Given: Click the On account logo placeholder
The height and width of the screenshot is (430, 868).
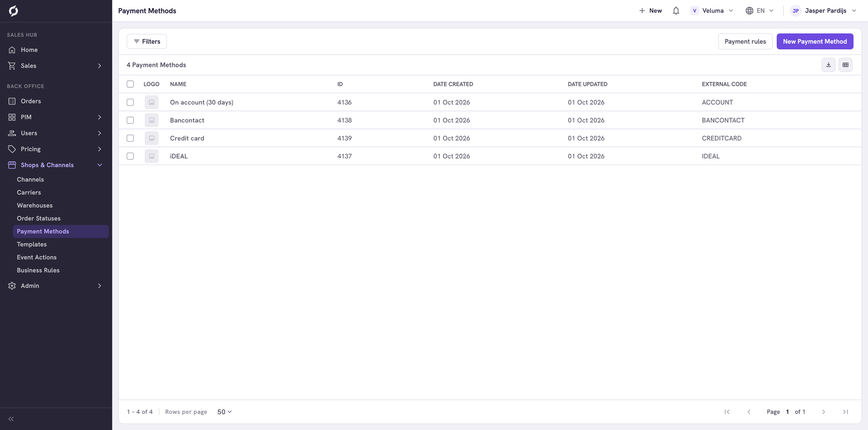Looking at the screenshot, I should [152, 102].
